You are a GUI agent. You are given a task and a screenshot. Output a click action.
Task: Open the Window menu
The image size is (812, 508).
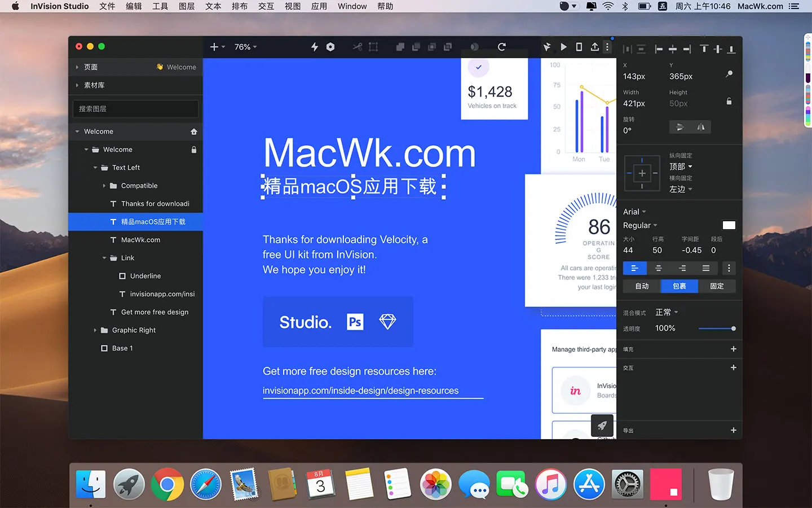[352, 6]
